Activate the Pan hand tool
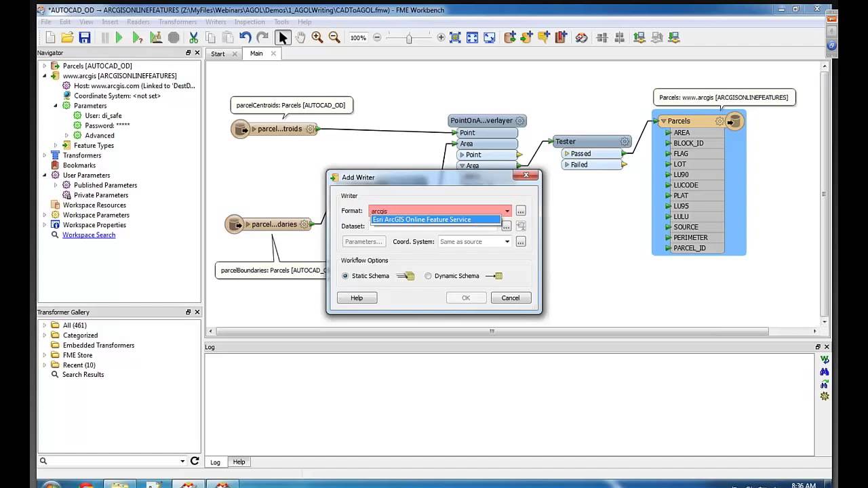Screen dimensions: 868x488 coord(300,38)
